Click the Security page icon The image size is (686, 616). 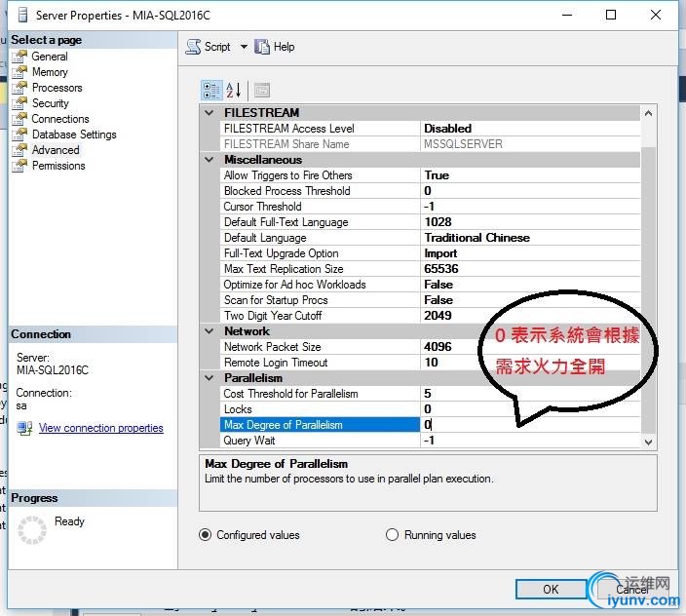(19, 103)
